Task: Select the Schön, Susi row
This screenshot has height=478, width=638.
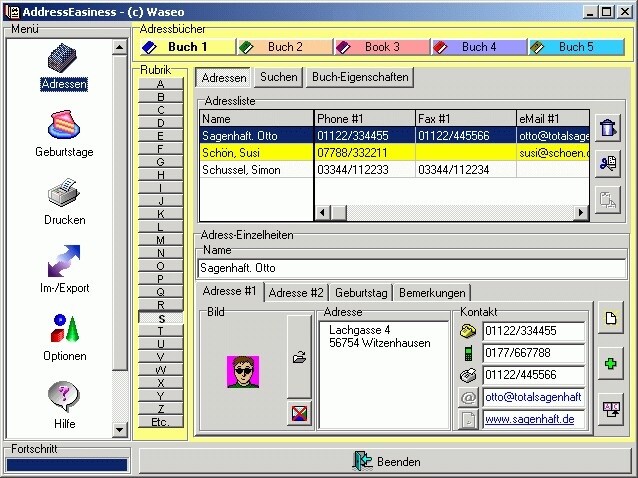Action: point(256,153)
